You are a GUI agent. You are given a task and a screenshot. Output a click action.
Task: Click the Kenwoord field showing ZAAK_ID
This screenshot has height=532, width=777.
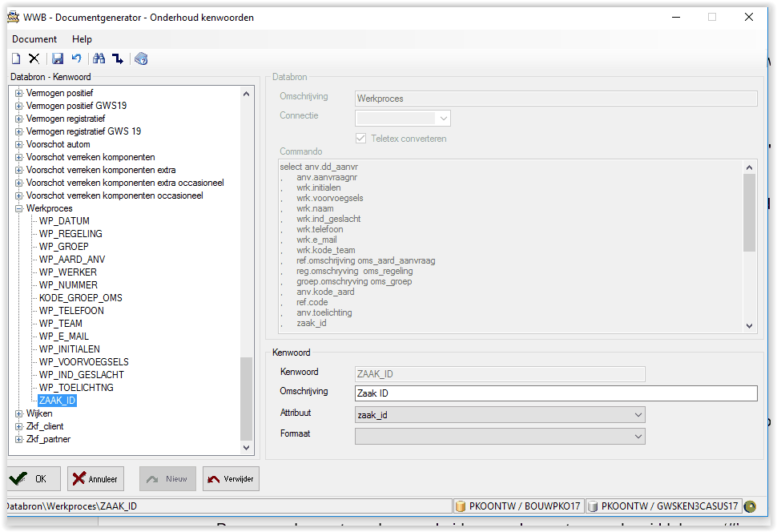coord(500,374)
